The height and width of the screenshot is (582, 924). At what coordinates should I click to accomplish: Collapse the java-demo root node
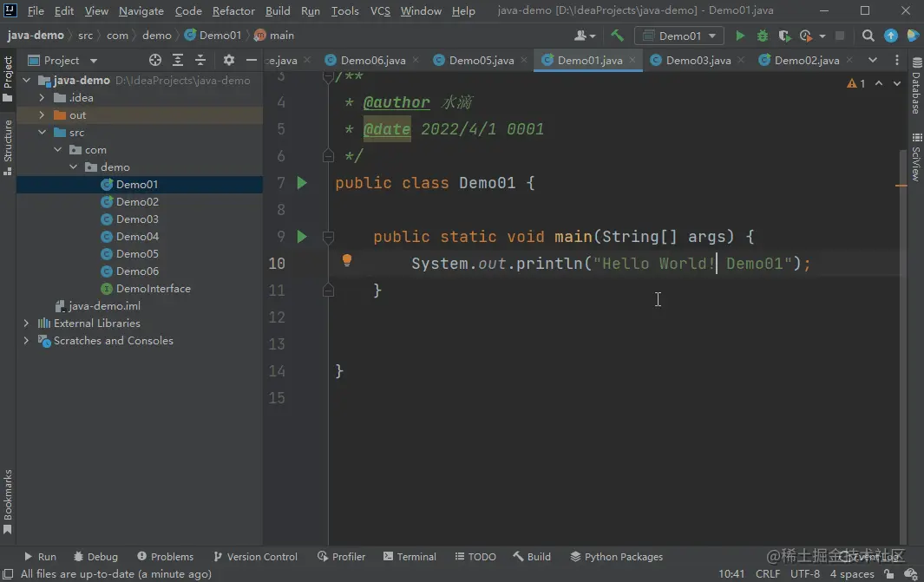pos(27,80)
